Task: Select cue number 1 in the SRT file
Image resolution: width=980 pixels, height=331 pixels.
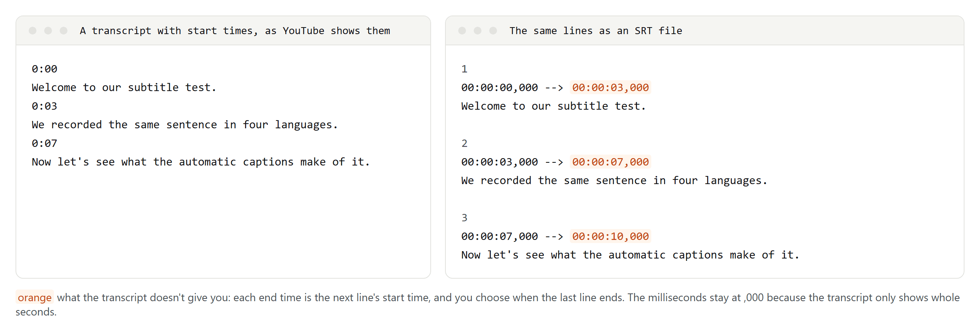Action: (464, 69)
